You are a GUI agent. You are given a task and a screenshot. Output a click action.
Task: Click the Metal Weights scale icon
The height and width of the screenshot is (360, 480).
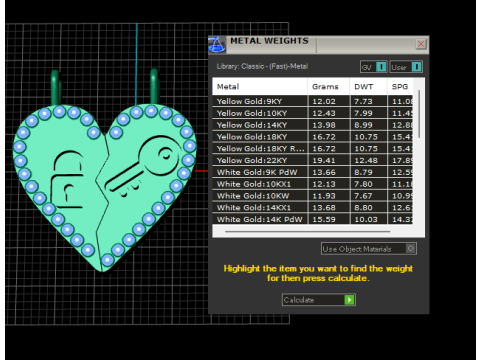(x=217, y=45)
